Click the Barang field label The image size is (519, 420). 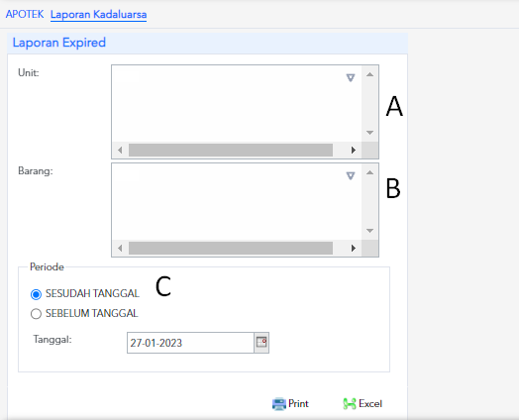pos(36,171)
